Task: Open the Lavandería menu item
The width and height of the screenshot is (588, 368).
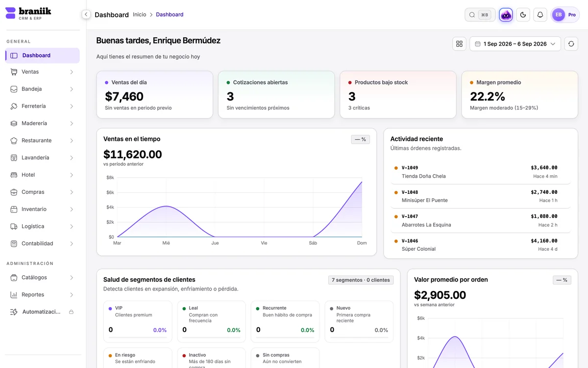Action: pos(43,158)
